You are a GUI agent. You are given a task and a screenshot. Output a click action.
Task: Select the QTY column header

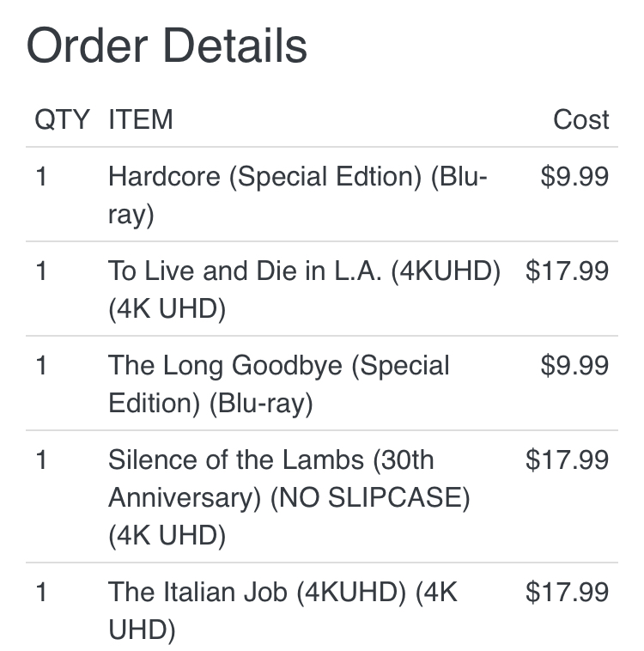62,119
